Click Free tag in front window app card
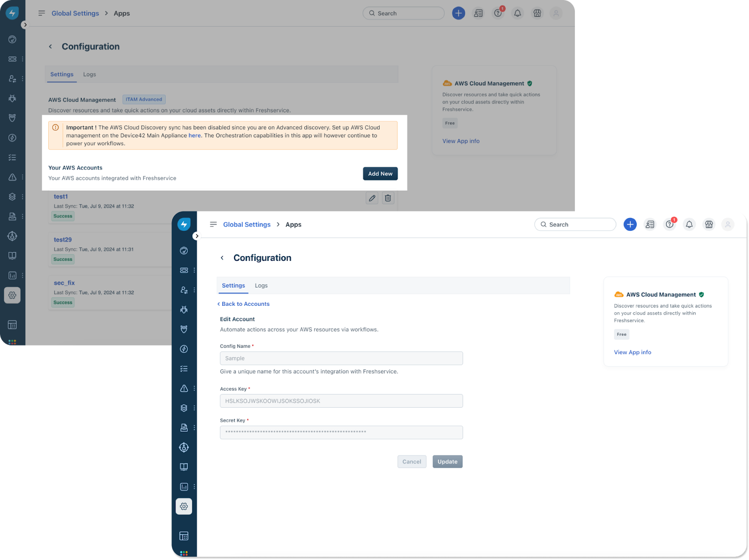 (622, 334)
